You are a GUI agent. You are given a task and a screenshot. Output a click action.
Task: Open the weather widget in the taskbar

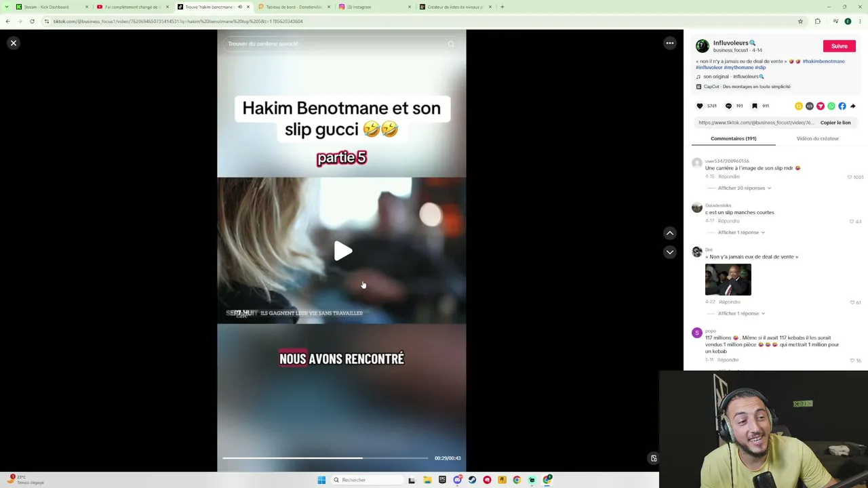click(x=26, y=480)
